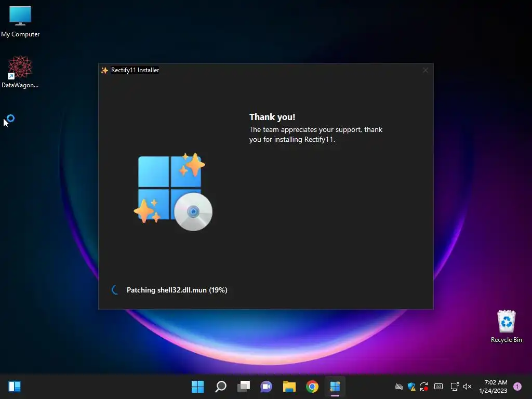Open File Explorer from the taskbar
Image resolution: width=532 pixels, height=399 pixels.
289,387
